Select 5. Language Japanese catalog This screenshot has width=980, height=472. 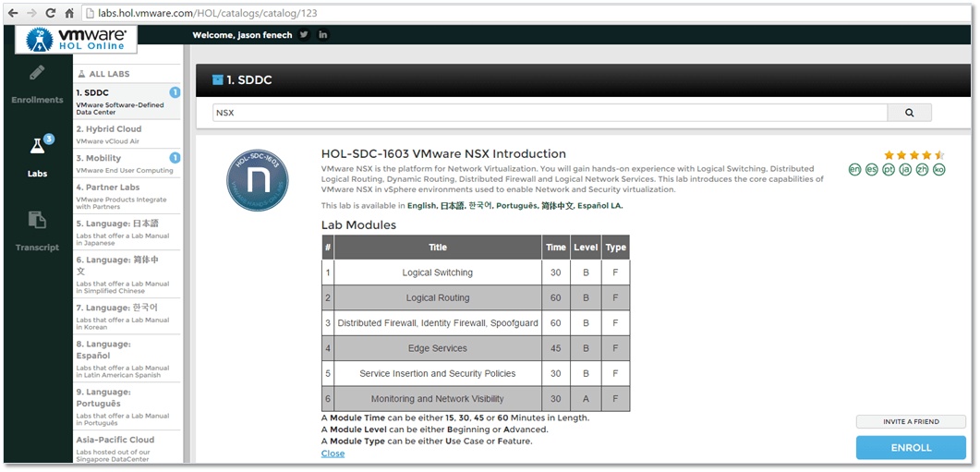127,232
